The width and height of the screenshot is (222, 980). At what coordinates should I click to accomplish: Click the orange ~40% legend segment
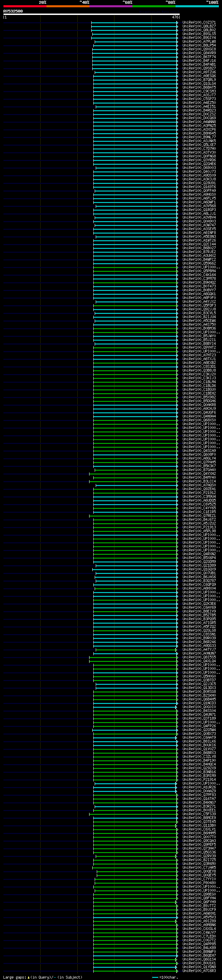pyautogui.click(x=68, y=7)
